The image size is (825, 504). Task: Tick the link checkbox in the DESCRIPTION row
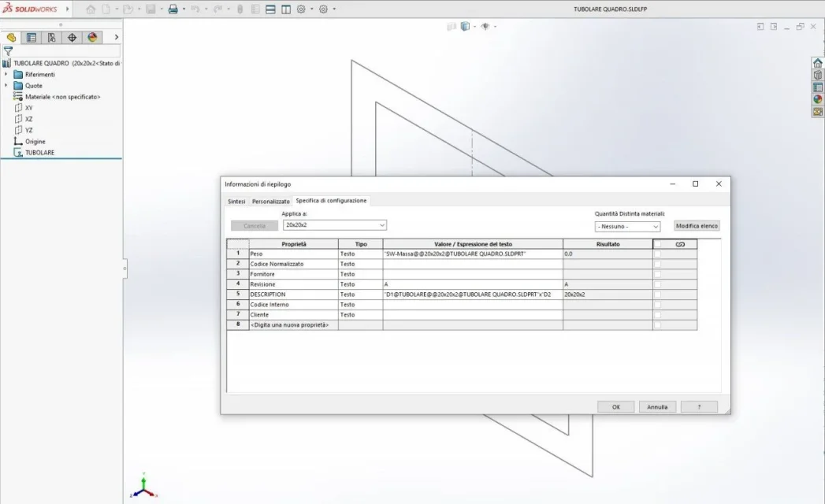[x=658, y=294]
